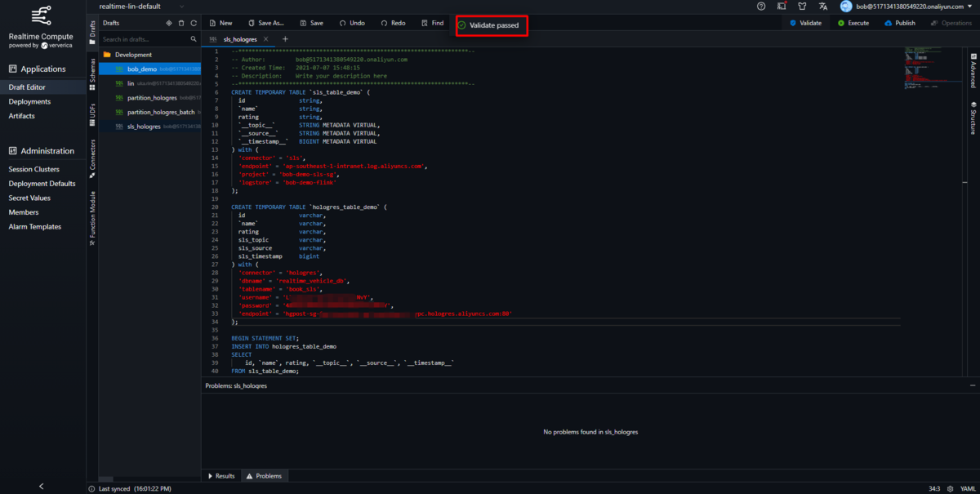
Task: Switch to the Results tab
Action: 220,476
